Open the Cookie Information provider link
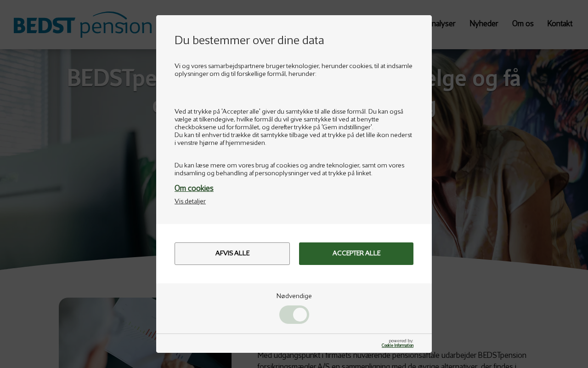This screenshot has height=368, width=588. [x=397, y=345]
